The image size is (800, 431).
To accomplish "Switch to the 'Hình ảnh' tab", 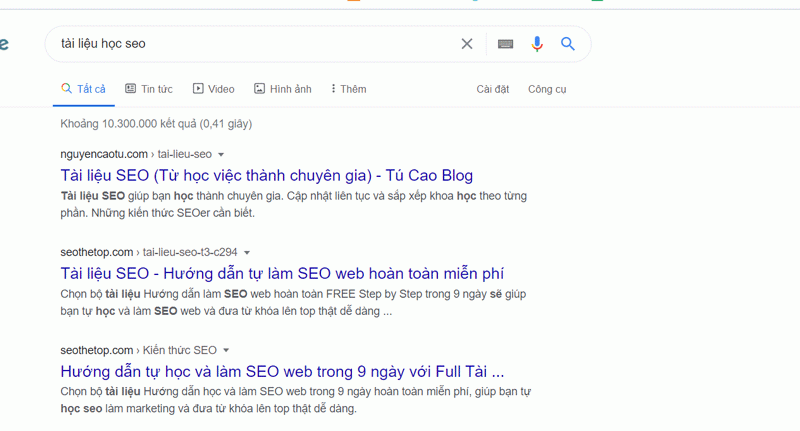I will [283, 89].
